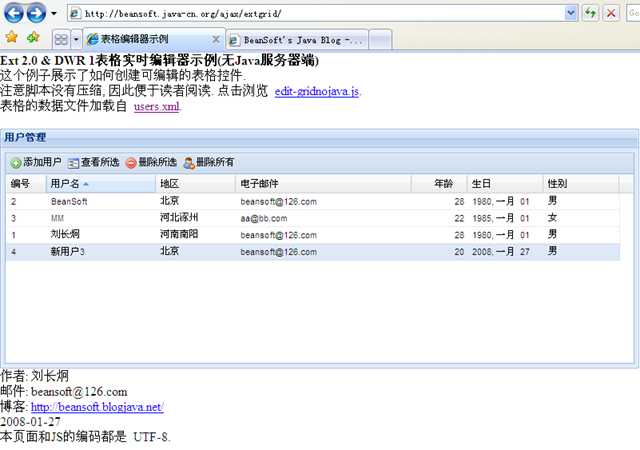The image size is (640, 450).
Task: Click the 河北涿州 region cell
Action: pos(196,218)
